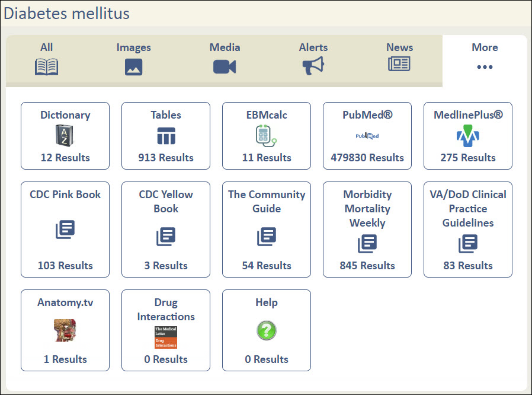Screen dimensions: 532x395
Task: Open the News tab
Action: [399, 58]
